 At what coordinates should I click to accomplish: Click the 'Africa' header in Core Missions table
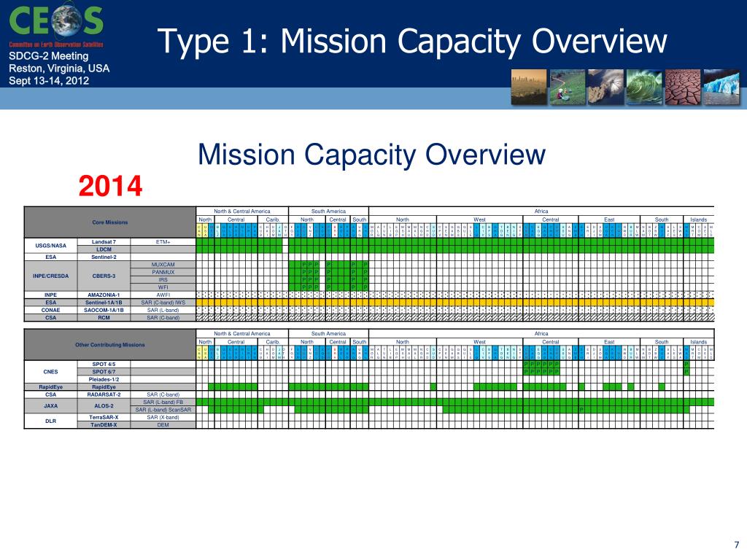click(541, 211)
